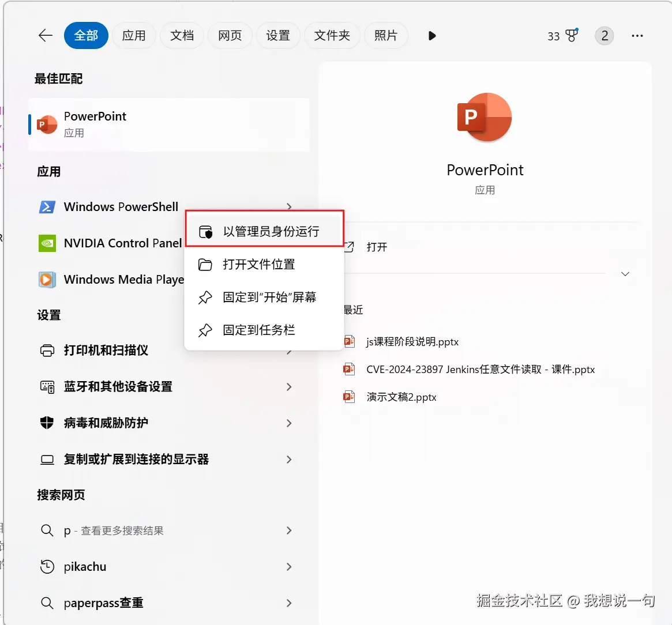
Task: Expand the 复制或扩展到连接的显示器 chevron
Action: (289, 460)
